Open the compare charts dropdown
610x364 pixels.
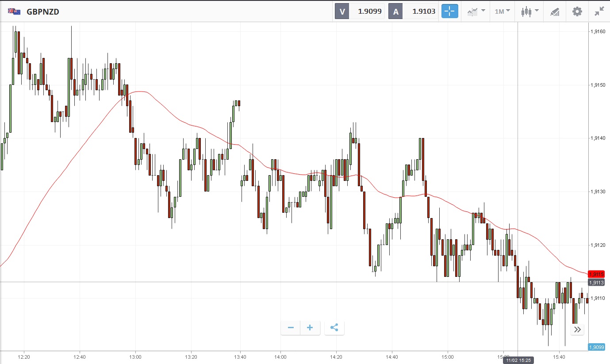click(476, 11)
